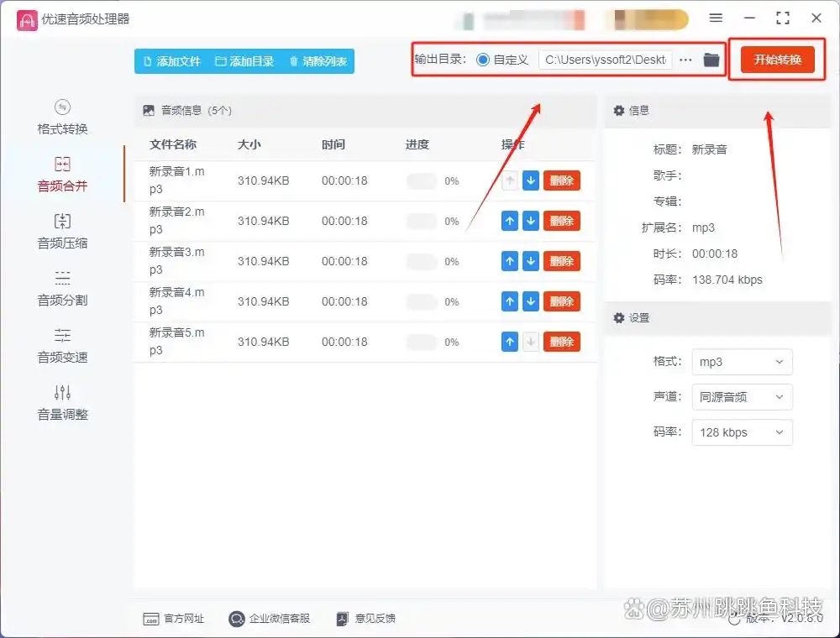Click the 时间 column header

click(333, 144)
